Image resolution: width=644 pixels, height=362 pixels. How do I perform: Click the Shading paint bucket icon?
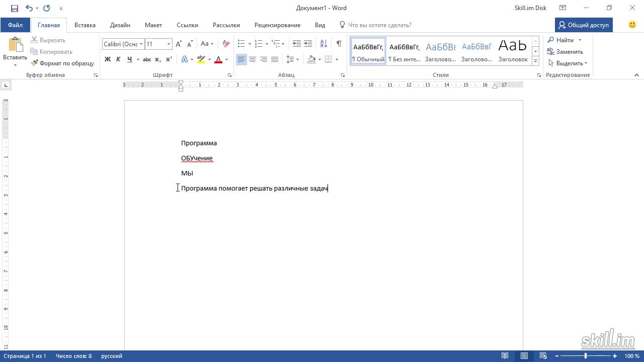[x=311, y=59]
